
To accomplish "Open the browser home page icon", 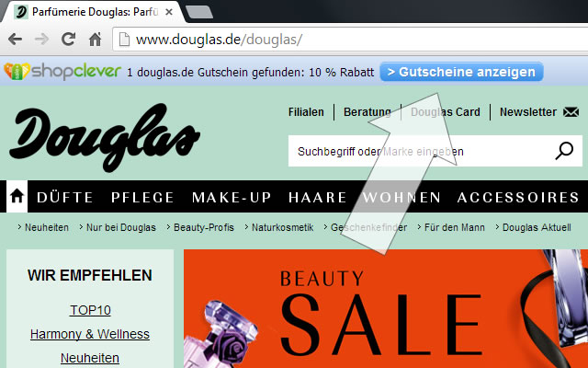I will click(x=95, y=39).
